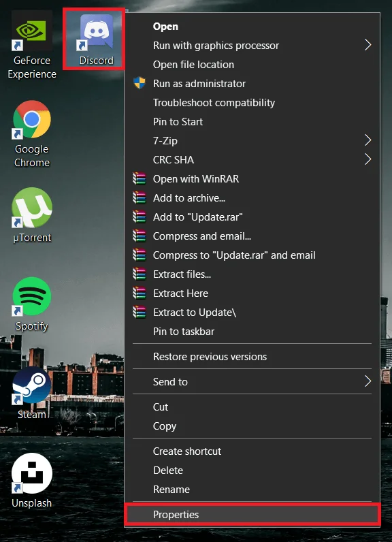
Task: Expand the CRC SHA submenu
Action: coord(252,160)
